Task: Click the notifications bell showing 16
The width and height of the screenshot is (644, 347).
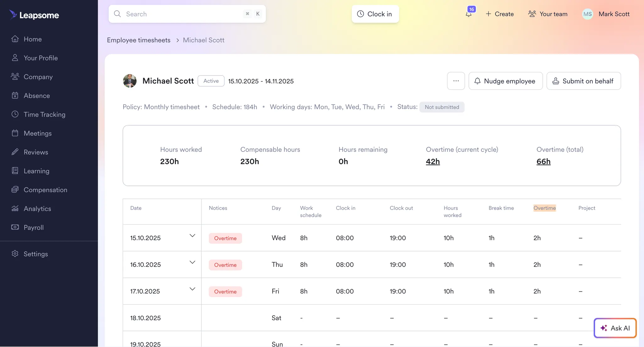Action: click(468, 14)
